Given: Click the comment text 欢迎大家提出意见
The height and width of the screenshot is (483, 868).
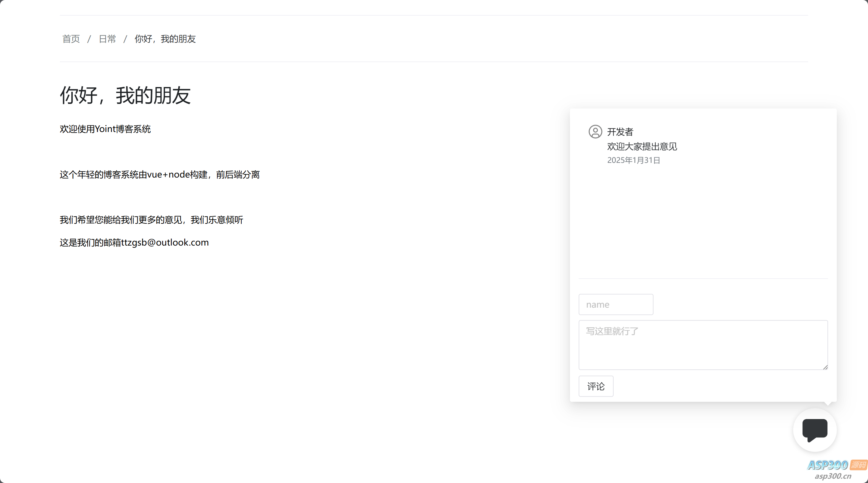Looking at the screenshot, I should point(642,146).
